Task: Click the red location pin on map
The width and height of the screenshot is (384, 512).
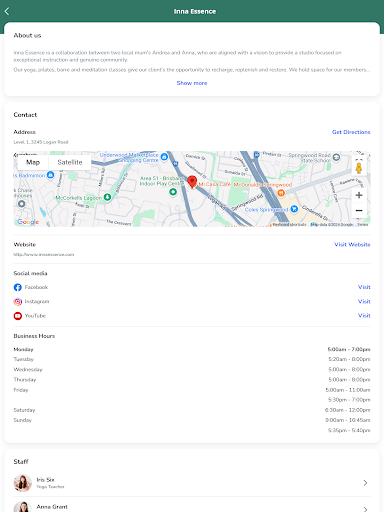Action: coord(192,182)
